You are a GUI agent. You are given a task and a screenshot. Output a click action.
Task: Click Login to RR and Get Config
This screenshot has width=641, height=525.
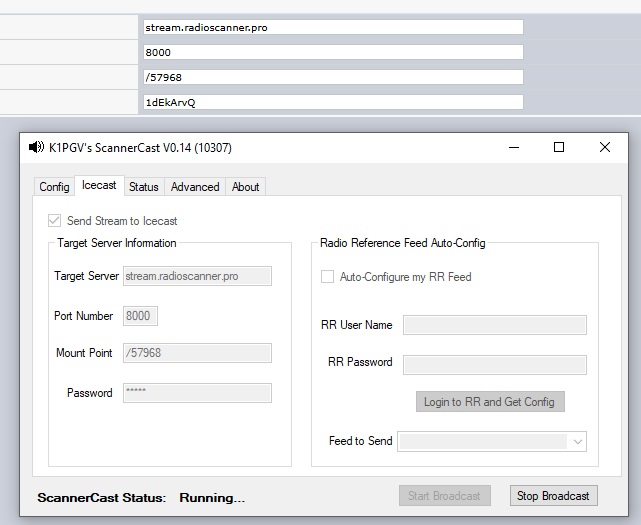tap(490, 402)
